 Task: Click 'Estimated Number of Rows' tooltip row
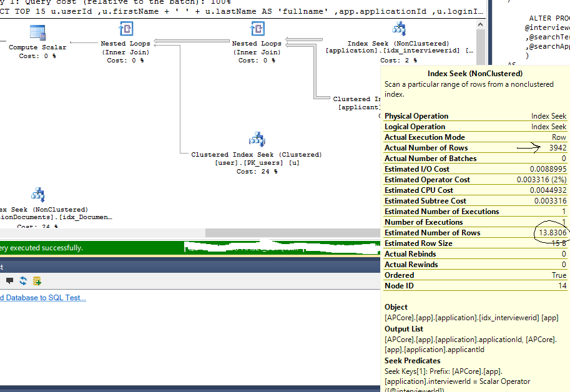pos(476,232)
